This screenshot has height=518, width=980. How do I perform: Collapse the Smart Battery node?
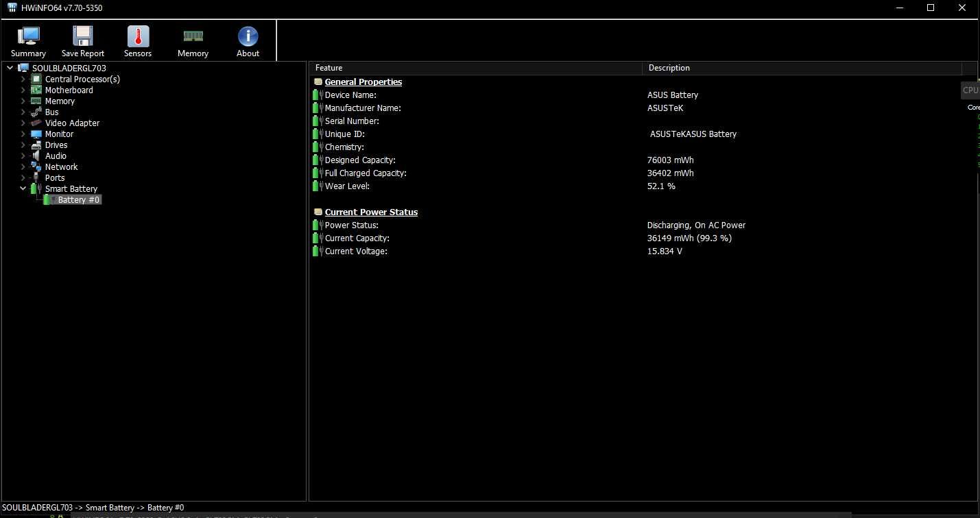click(23, 188)
